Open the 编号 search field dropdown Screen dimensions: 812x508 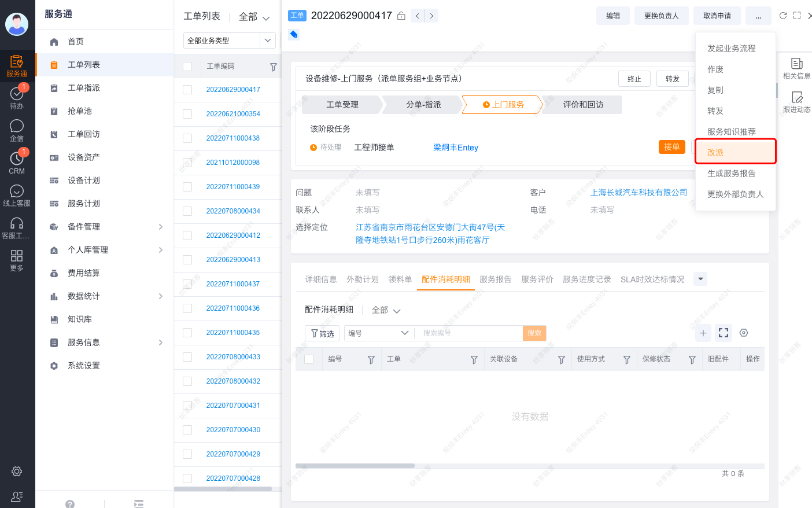pos(379,333)
